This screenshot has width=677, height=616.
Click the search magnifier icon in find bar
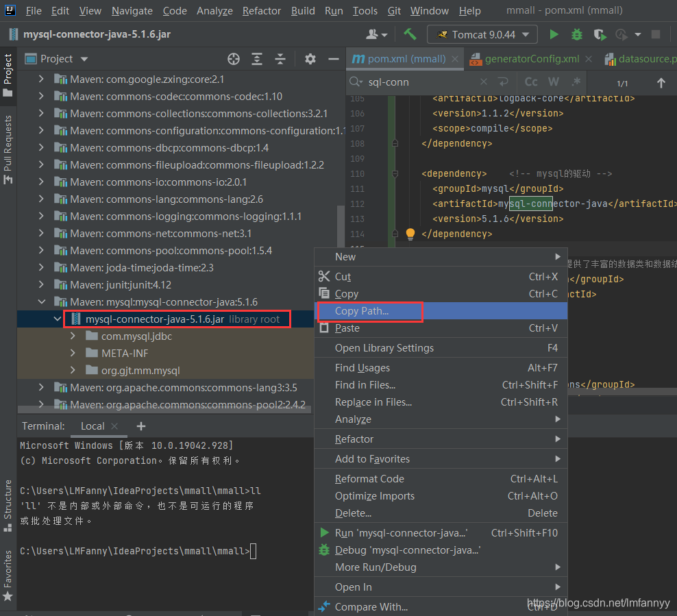pos(356,82)
